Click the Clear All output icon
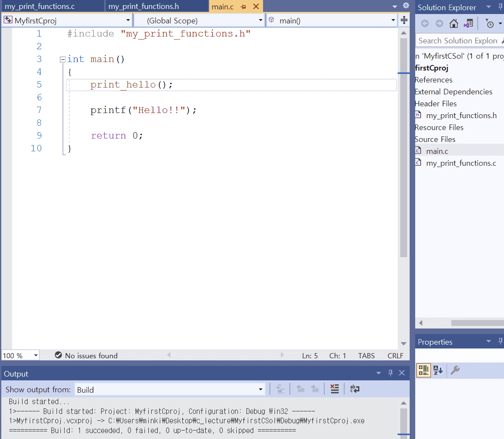Viewport: 504px width, 439px height. 334,389
